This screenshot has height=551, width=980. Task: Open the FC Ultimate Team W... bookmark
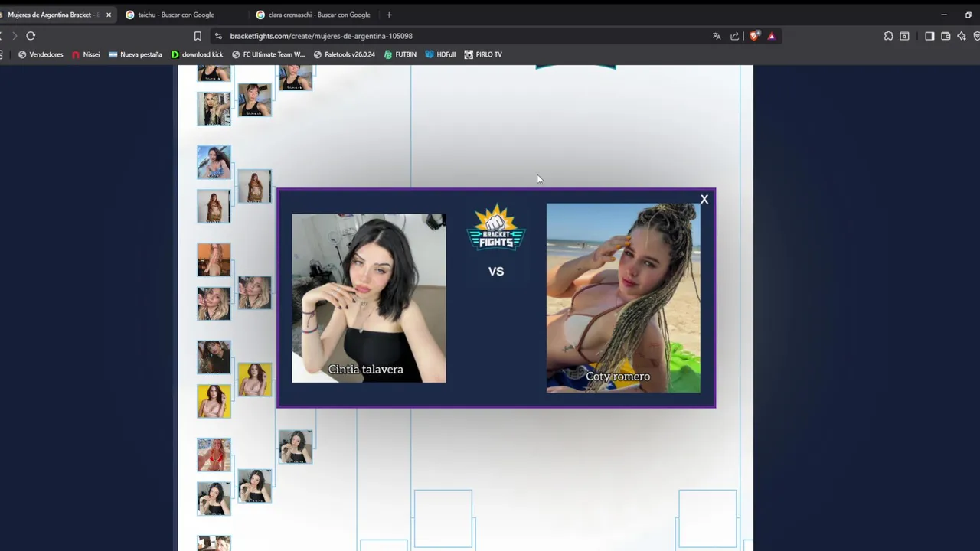click(268, 54)
